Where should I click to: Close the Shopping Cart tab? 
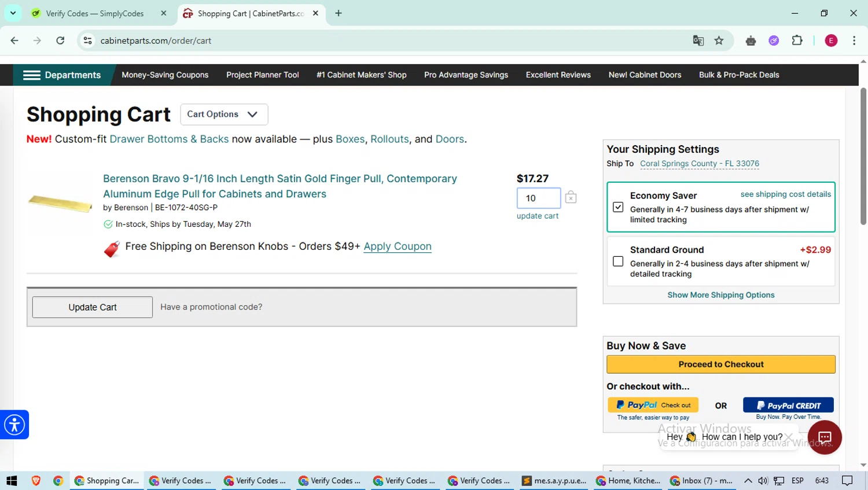pos(315,13)
